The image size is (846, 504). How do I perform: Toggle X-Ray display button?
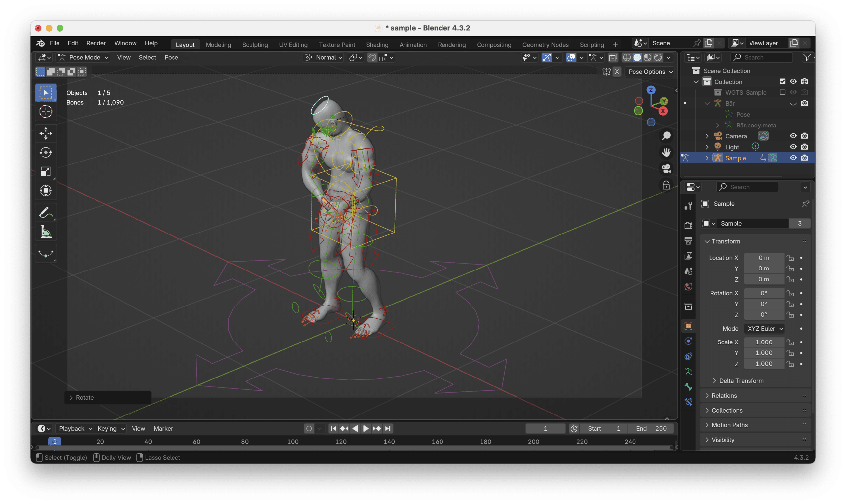click(x=613, y=58)
